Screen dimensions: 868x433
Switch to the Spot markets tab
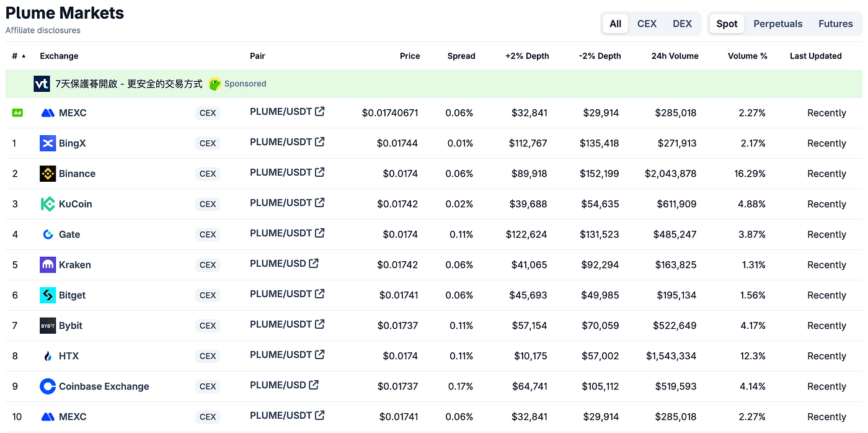point(727,24)
